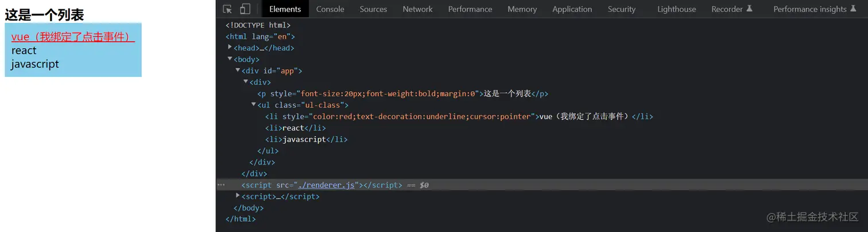Toggle the device toolbar icon
The width and height of the screenshot is (868, 232).
tap(245, 9)
